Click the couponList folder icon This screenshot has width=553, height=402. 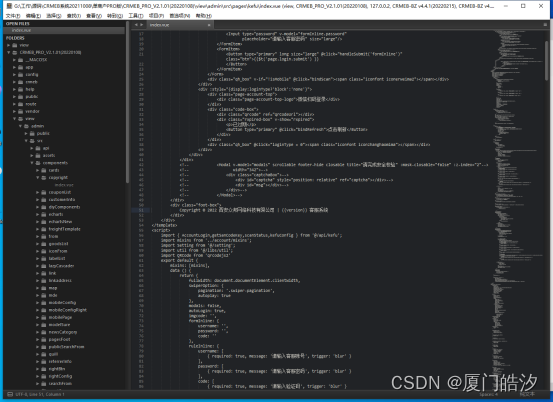[44, 192]
